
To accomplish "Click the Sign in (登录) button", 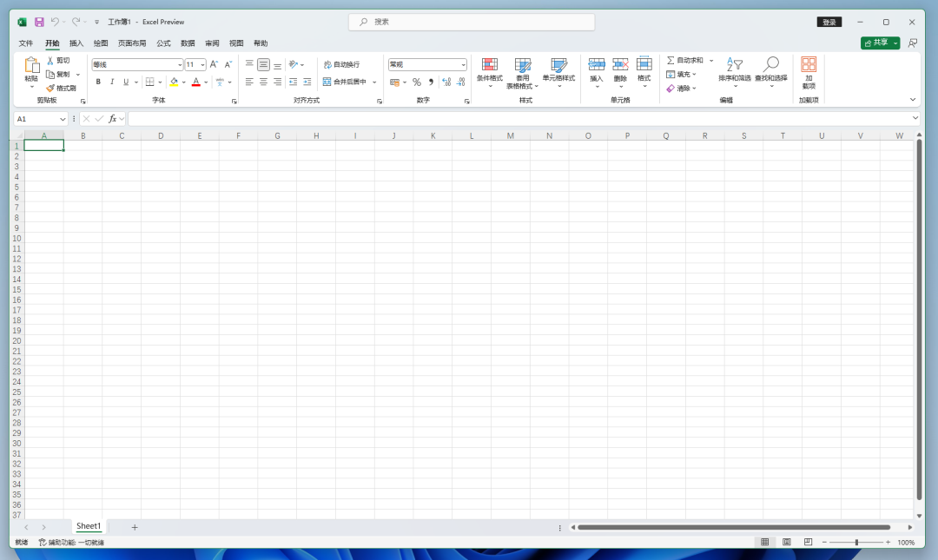I will pyautogui.click(x=829, y=22).
